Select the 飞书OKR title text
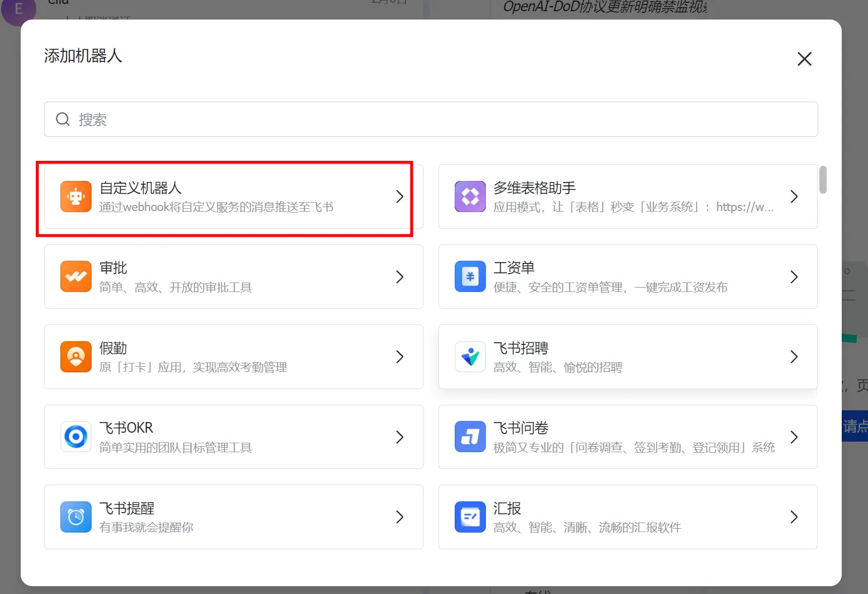 click(x=126, y=428)
